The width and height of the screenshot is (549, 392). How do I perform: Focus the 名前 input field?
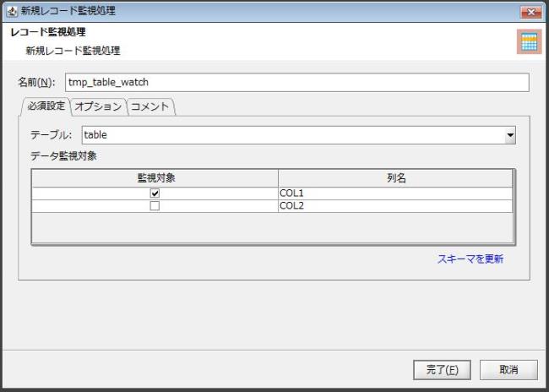[x=296, y=82]
